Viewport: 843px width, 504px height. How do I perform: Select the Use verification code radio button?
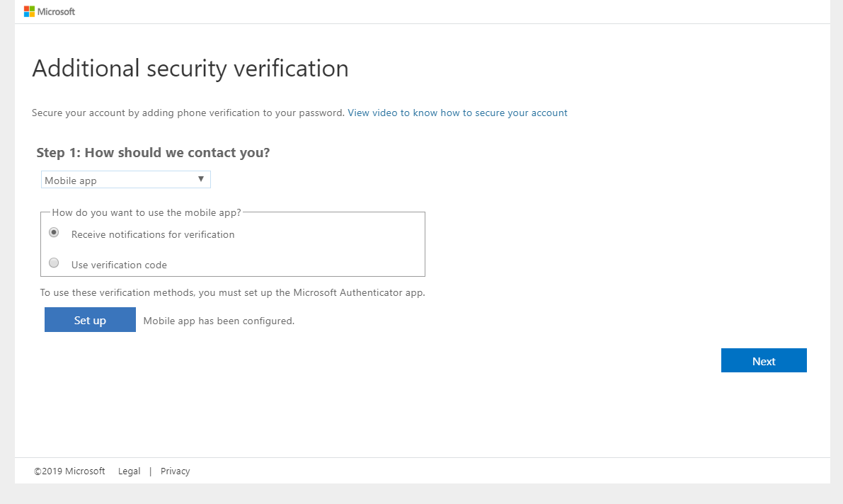tap(54, 263)
